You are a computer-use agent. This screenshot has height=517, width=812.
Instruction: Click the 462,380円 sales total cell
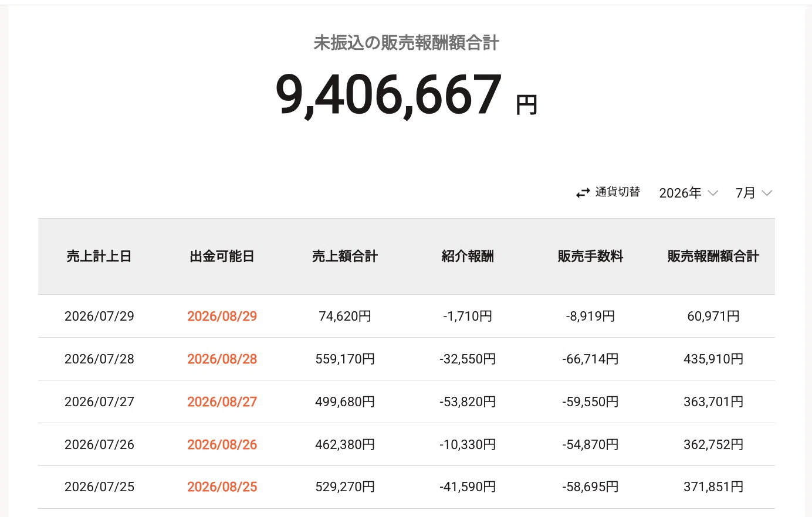345,444
